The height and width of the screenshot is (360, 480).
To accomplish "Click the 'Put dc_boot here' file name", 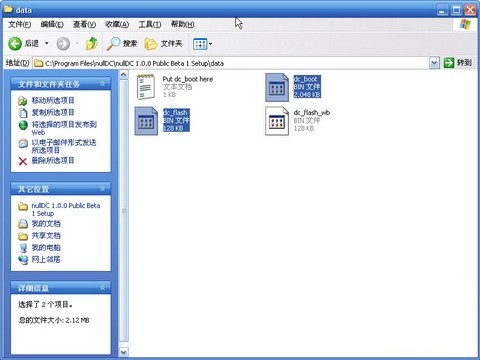I will (x=188, y=79).
